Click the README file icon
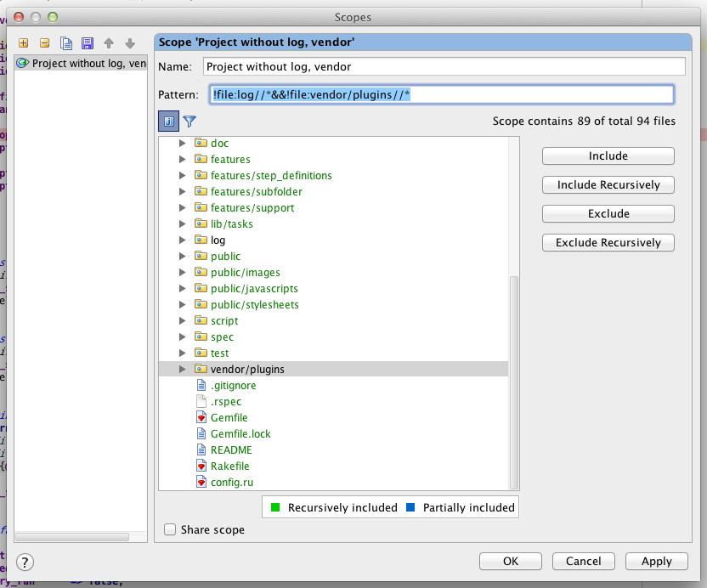Image resolution: width=707 pixels, height=588 pixels. (201, 450)
